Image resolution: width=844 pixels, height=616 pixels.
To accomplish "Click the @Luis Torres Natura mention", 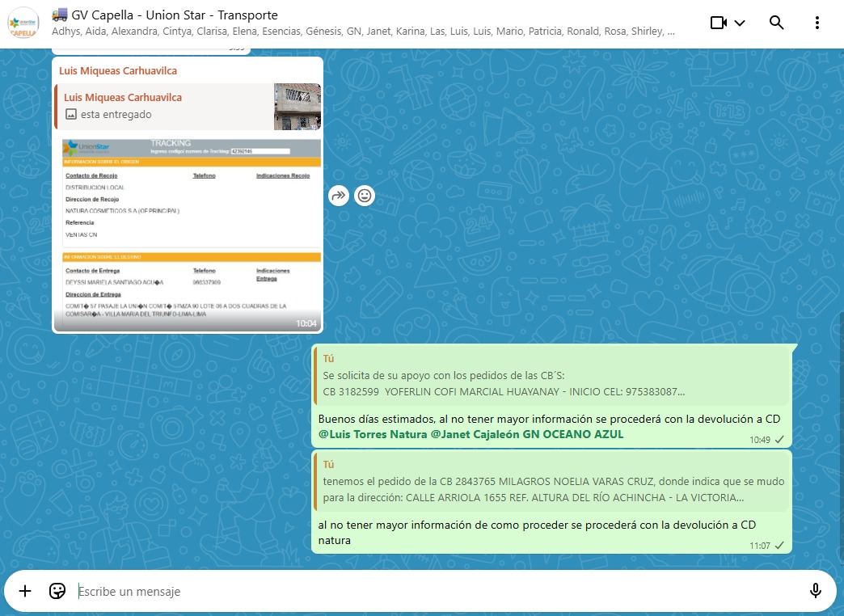I will coord(371,434).
